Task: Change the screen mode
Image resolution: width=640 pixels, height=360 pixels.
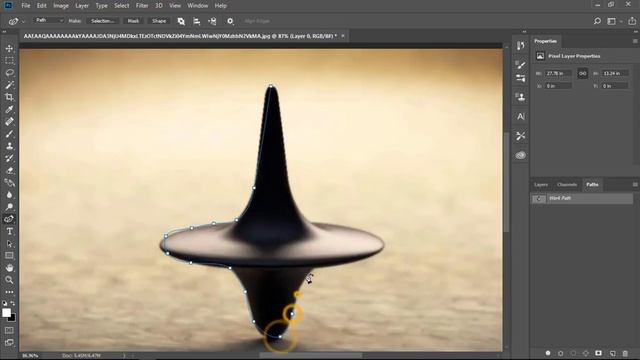Action: click(x=9, y=343)
